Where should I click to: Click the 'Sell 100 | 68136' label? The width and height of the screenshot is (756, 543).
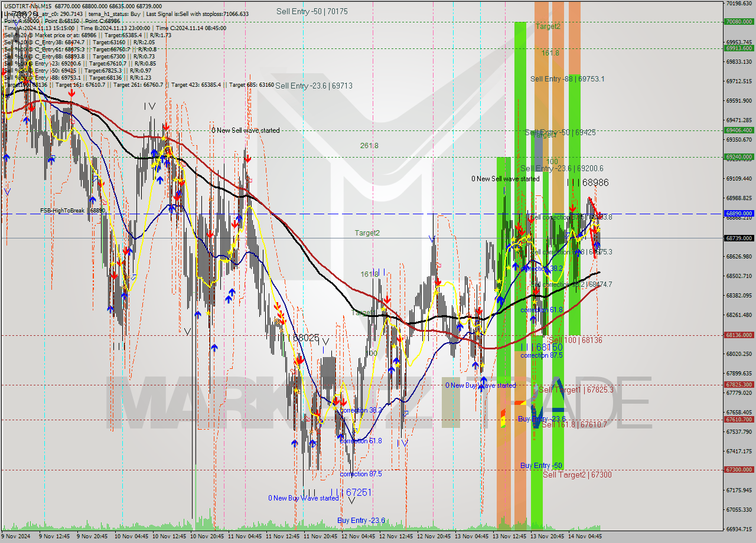pyautogui.click(x=575, y=340)
